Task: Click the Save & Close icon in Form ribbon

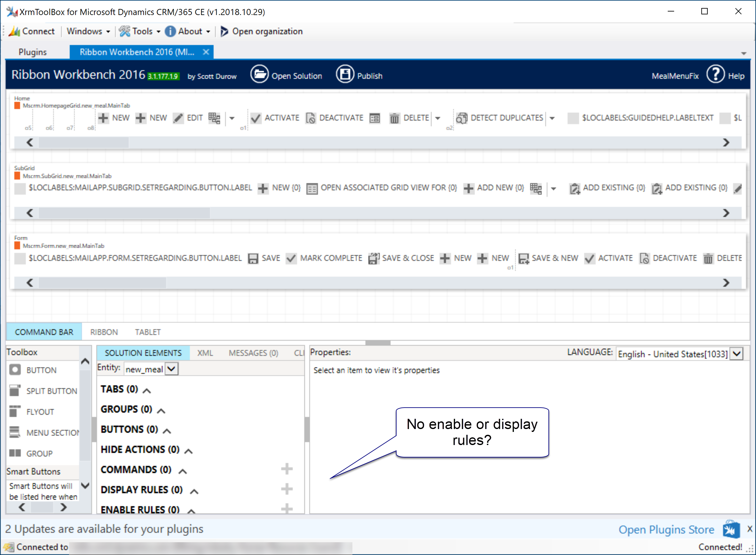Action: pyautogui.click(x=374, y=258)
